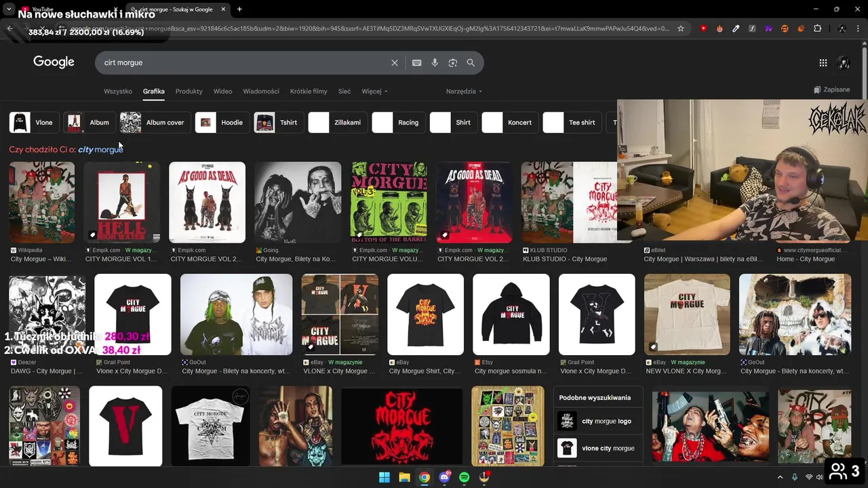The height and width of the screenshot is (488, 868).
Task: Open Discord from the taskbar
Action: (x=445, y=477)
